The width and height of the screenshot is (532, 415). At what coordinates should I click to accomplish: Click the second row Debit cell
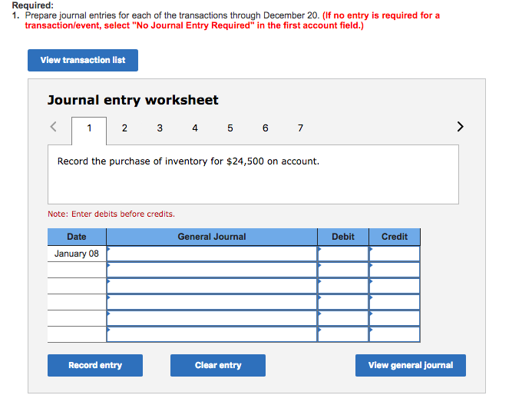(x=343, y=270)
